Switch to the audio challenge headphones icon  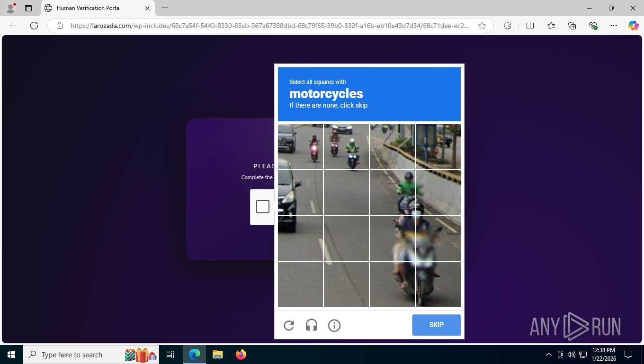pyautogui.click(x=312, y=326)
